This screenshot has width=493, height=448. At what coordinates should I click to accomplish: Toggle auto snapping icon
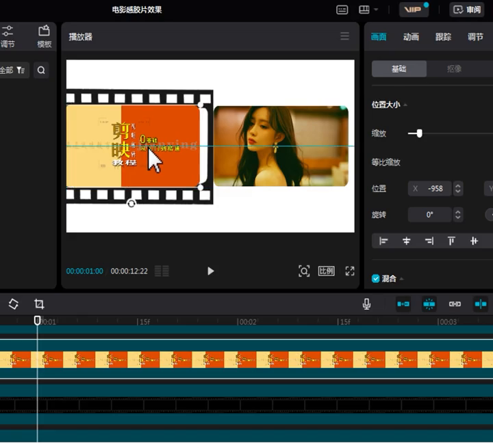[429, 304]
